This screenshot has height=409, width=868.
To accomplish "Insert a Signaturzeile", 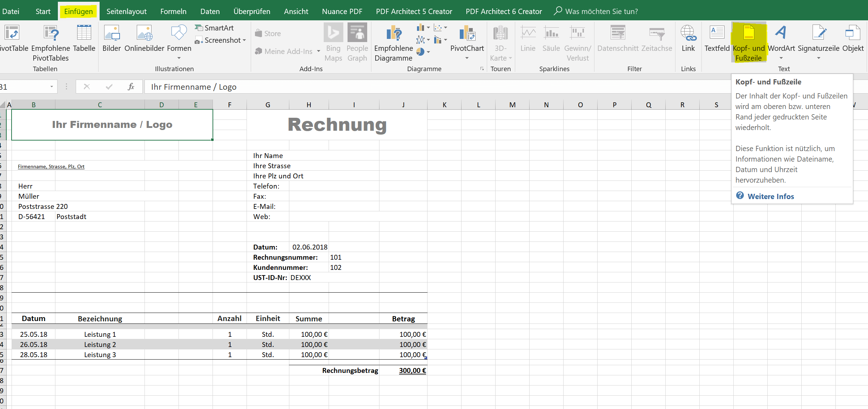I will point(819,42).
